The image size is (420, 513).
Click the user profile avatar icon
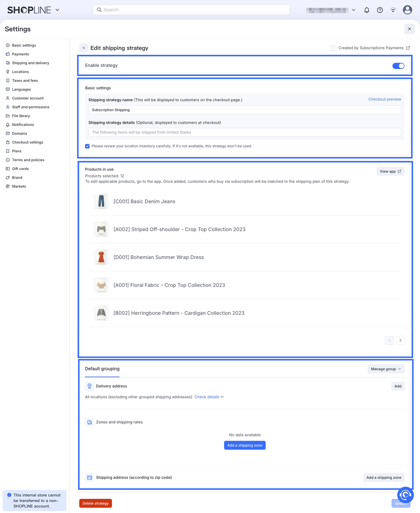(407, 10)
